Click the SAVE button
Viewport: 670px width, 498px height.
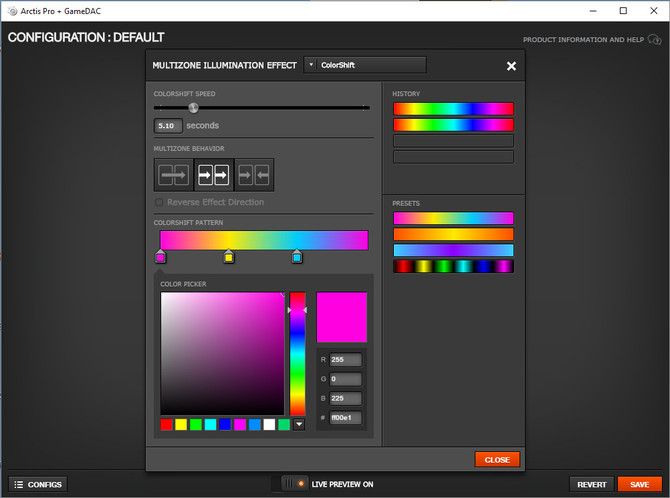point(639,484)
